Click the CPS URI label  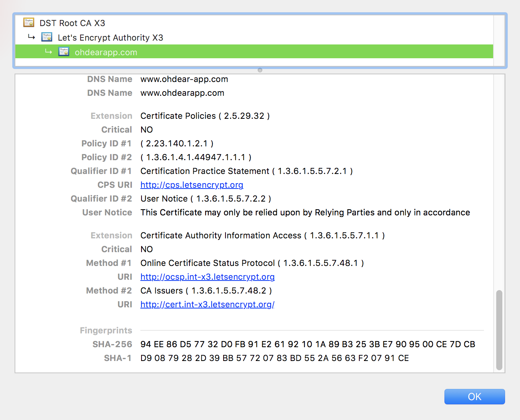point(115,185)
